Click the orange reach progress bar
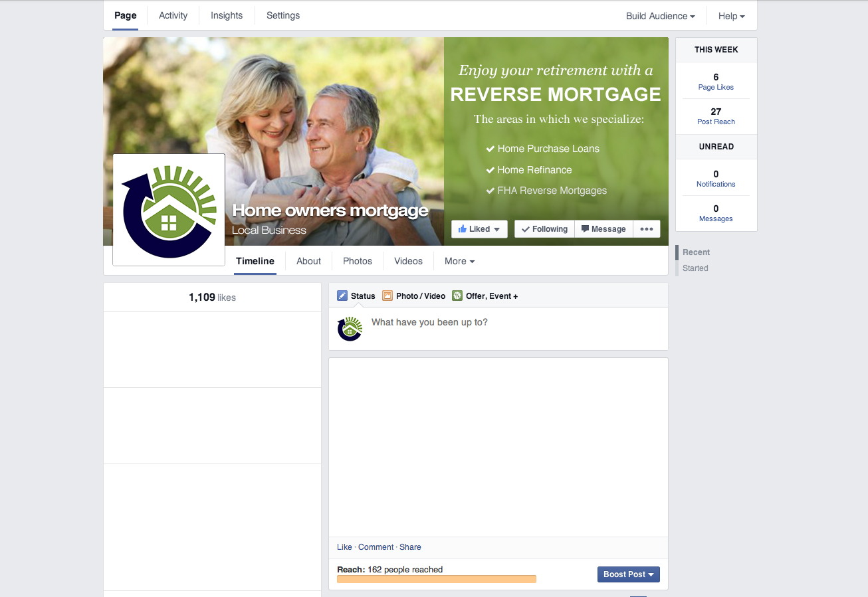Screen dimensions: 868x597 436,578
